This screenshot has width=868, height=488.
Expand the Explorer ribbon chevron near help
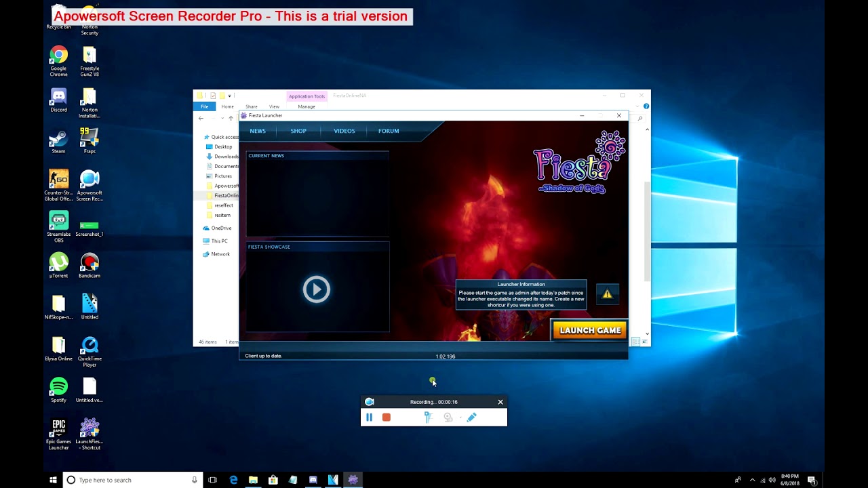pos(638,106)
